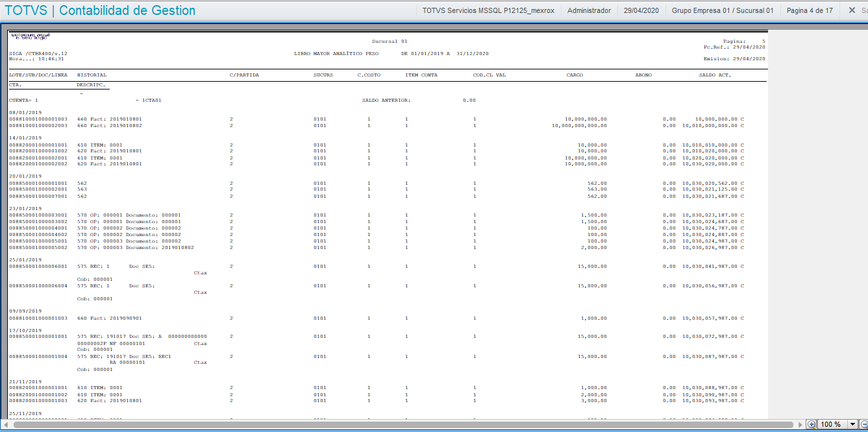This screenshot has height=432, width=868.
Task: Click the ITEM CONTA column header
Action: (421, 75)
